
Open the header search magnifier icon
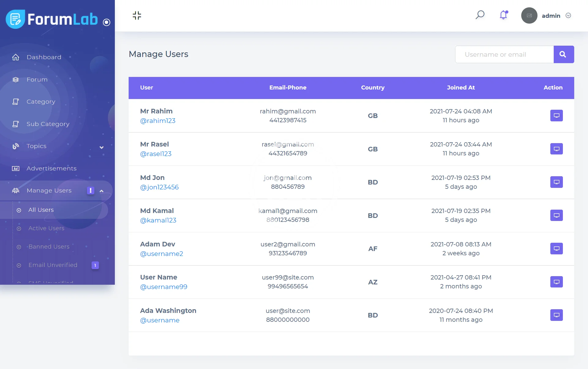(480, 15)
